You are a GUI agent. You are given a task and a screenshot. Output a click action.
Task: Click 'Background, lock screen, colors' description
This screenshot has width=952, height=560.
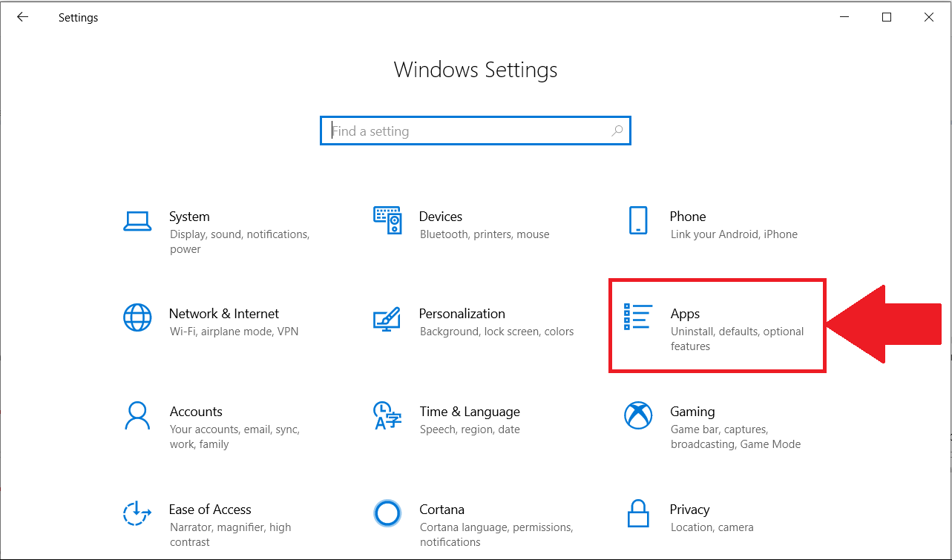pos(496,332)
